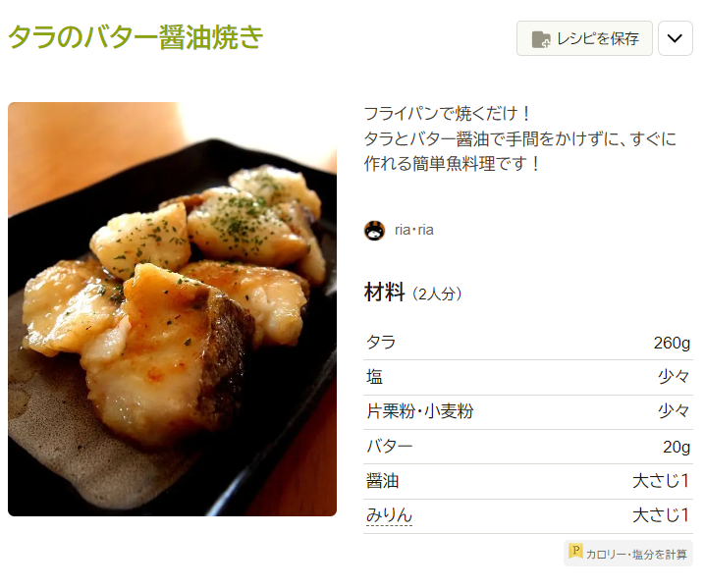Select the 醤油 ingredient name
This screenshot has height=588, width=704.
pyautogui.click(x=383, y=481)
